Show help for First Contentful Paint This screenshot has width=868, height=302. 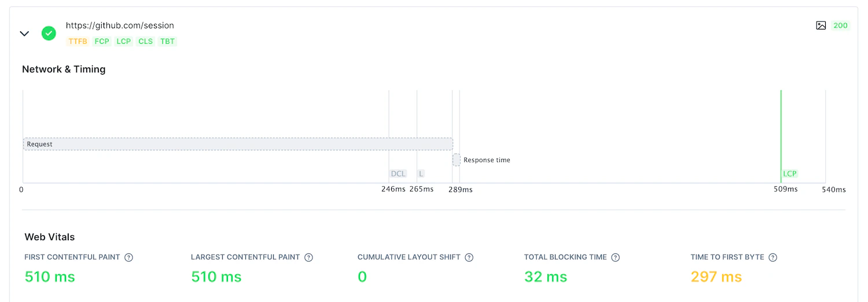point(128,257)
